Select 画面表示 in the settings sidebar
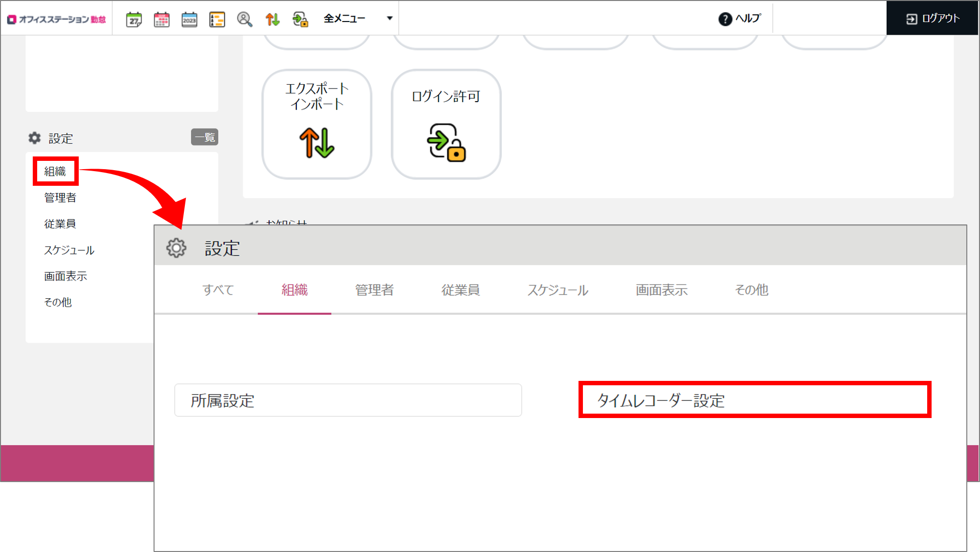The height and width of the screenshot is (552, 980). tap(66, 276)
